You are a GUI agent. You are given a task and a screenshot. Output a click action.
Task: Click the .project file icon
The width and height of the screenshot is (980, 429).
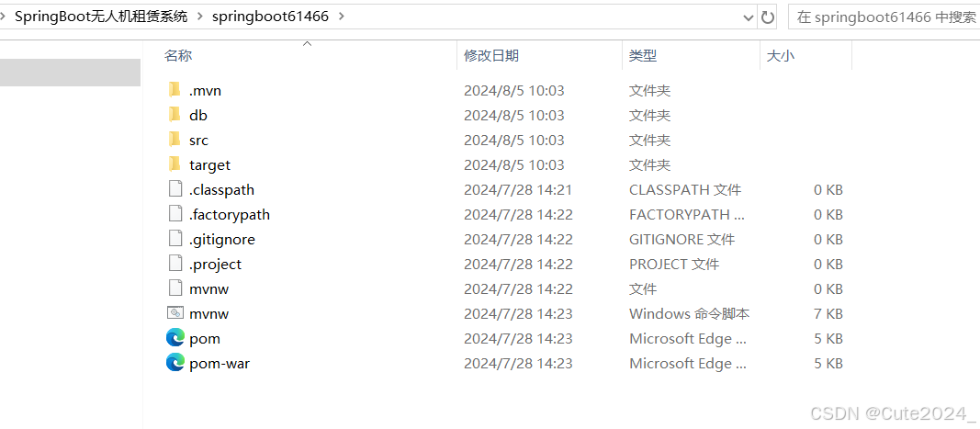175,264
